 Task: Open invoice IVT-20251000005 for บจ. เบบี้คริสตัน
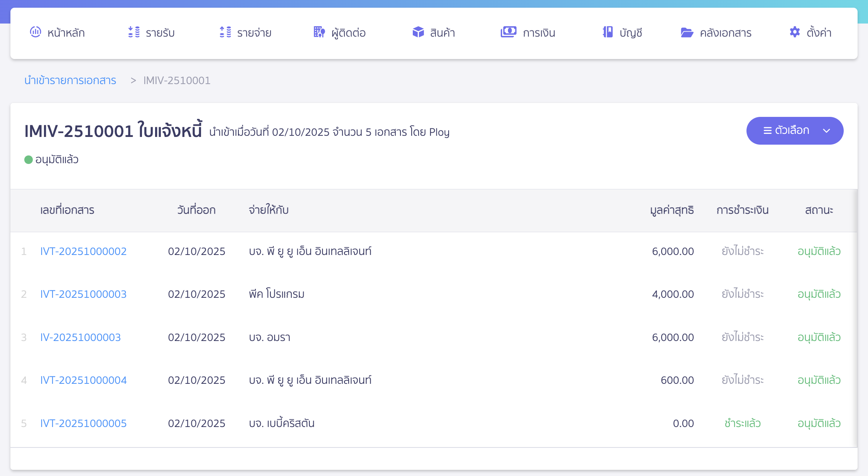pyautogui.click(x=83, y=423)
